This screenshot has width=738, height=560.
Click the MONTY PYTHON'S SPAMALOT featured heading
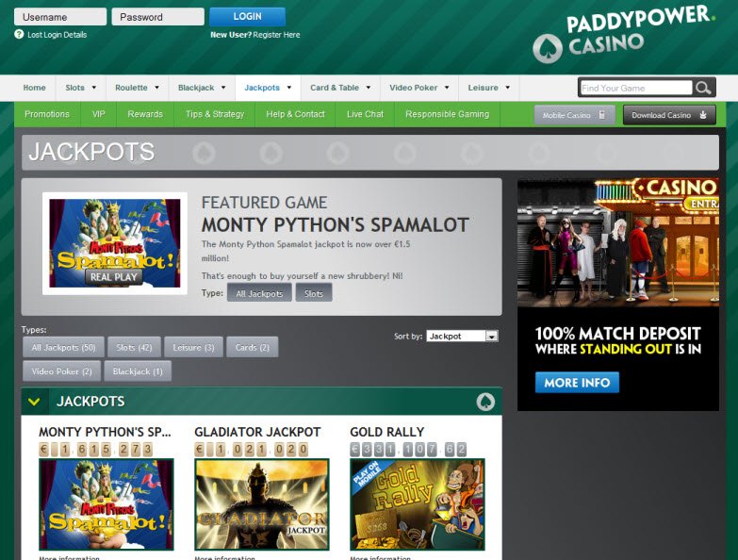[x=336, y=225]
